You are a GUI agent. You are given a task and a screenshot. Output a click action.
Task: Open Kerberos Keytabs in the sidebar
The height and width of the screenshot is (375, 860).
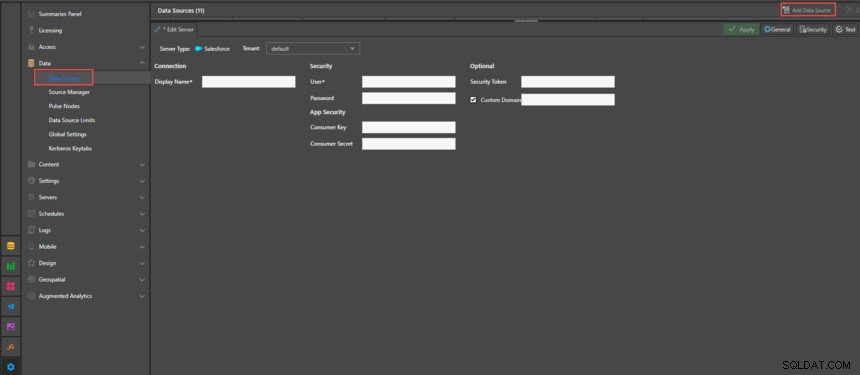tap(69, 149)
